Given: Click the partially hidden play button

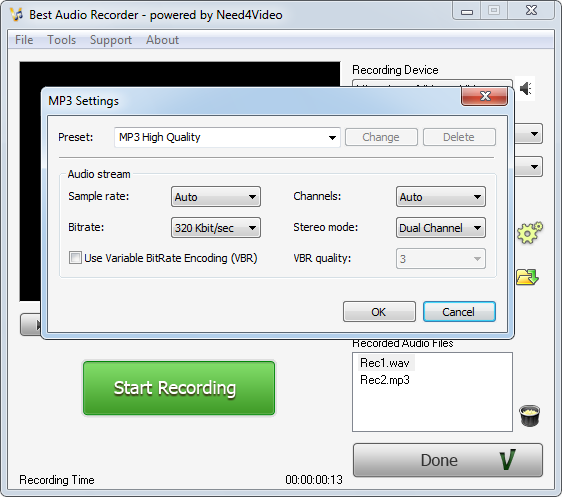Looking at the screenshot, I should 31,325.
